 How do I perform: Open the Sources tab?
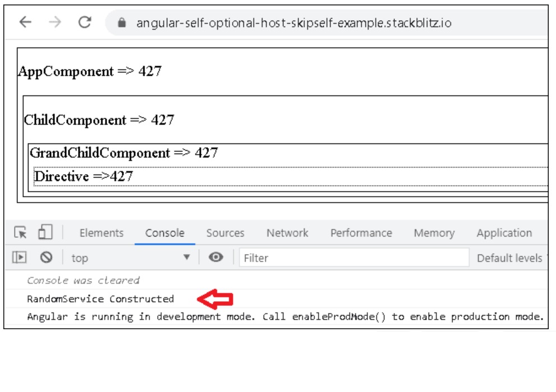[x=225, y=233]
